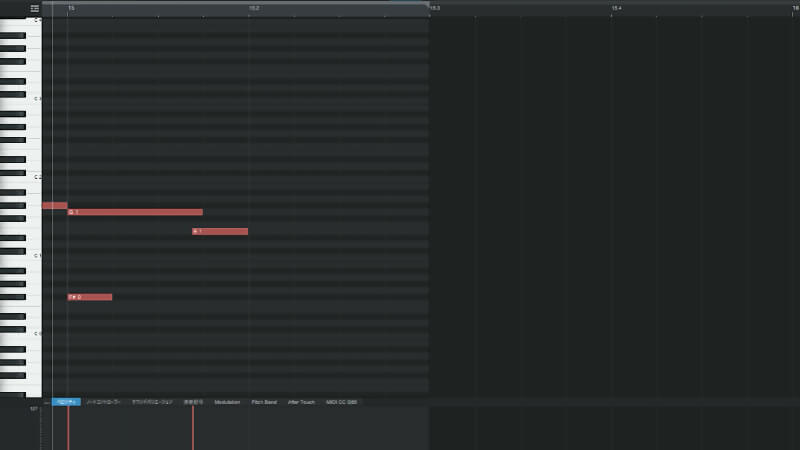Set playhead at ruler marker 15
The image size is (800, 450).
point(71,8)
